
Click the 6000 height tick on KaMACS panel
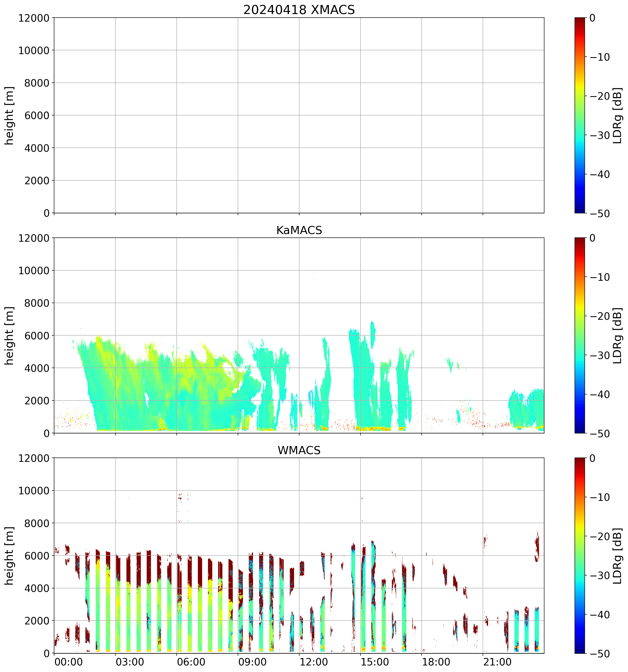coord(37,336)
